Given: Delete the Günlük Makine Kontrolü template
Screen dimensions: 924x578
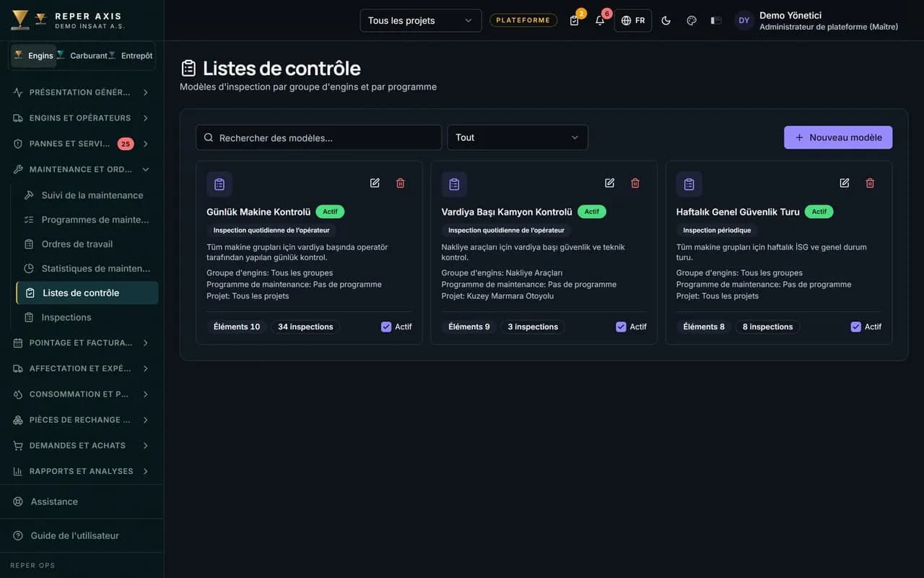Looking at the screenshot, I should [x=401, y=183].
